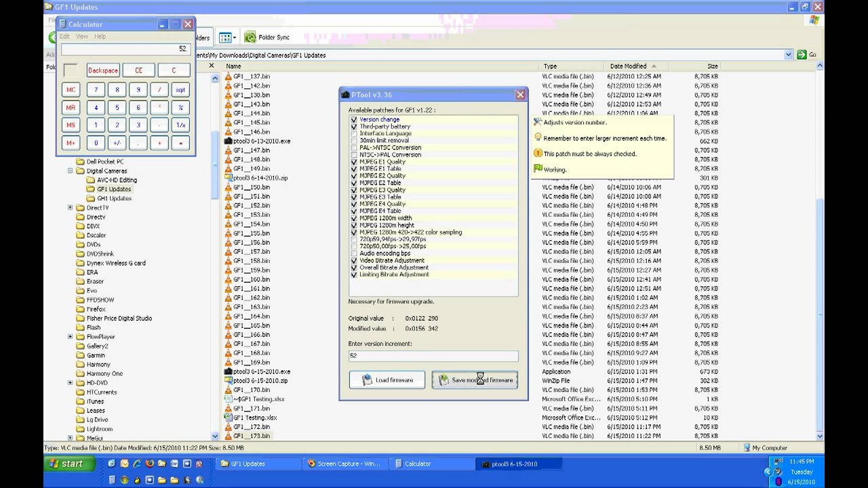Select the ptool3 6-14-2010.zip archive icon

tap(229, 178)
